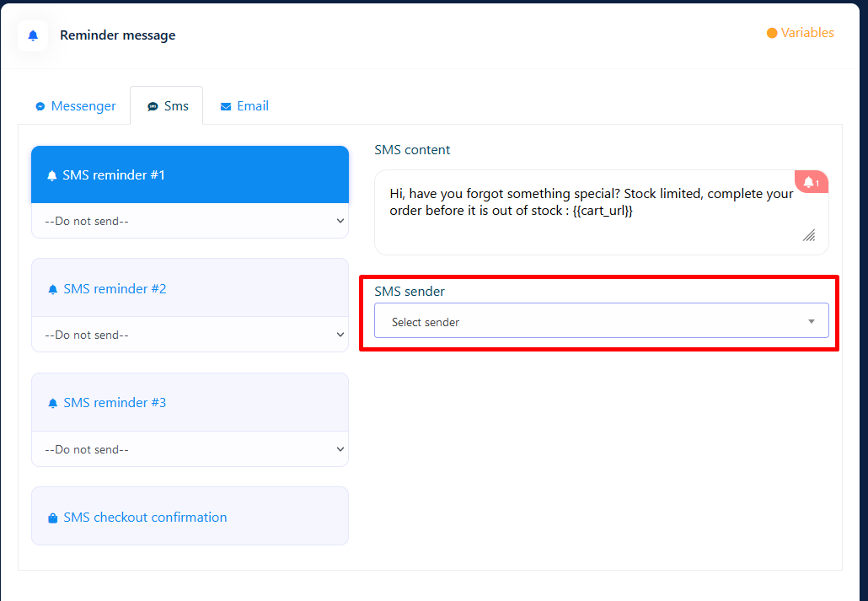
Task: Click the bell icon beside Reminder message
Action: point(33,35)
